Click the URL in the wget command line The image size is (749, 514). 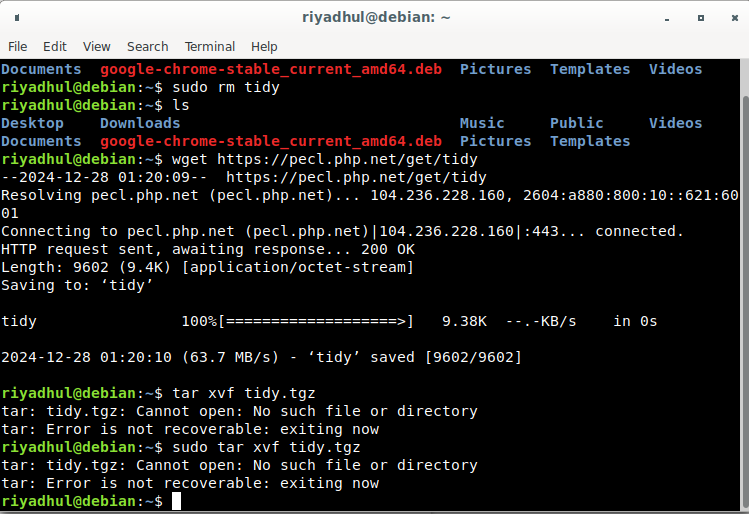[347, 159]
